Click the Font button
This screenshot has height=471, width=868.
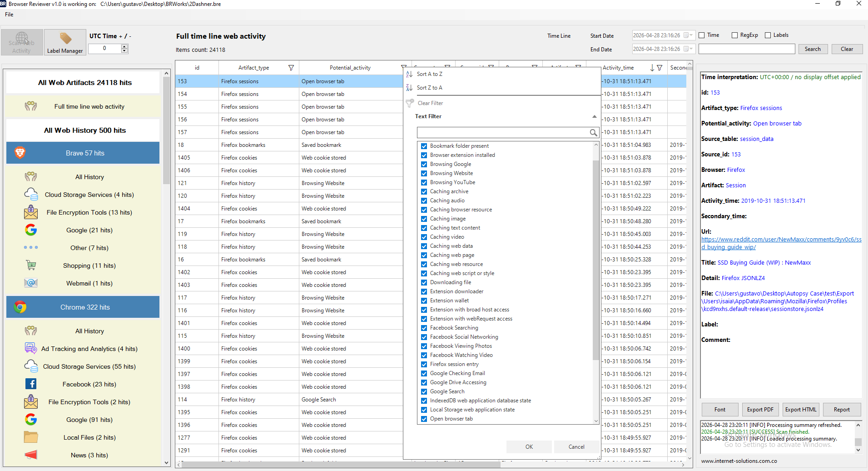click(720, 410)
